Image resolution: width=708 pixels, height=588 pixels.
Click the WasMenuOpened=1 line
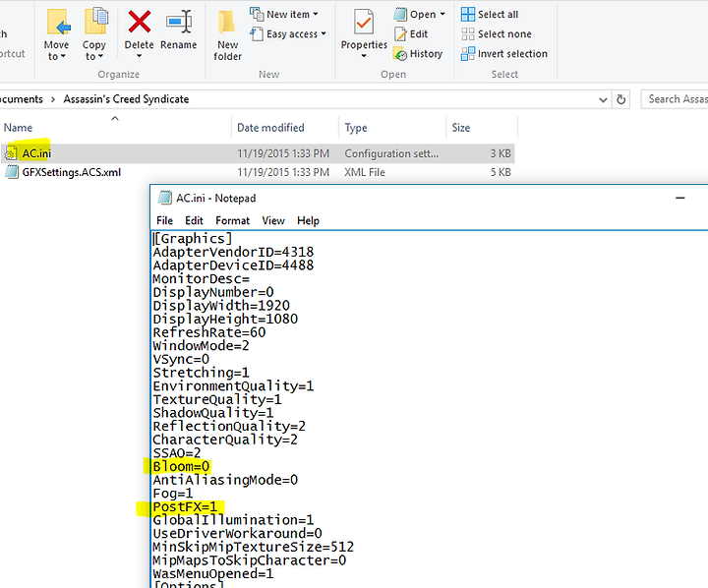click(213, 574)
